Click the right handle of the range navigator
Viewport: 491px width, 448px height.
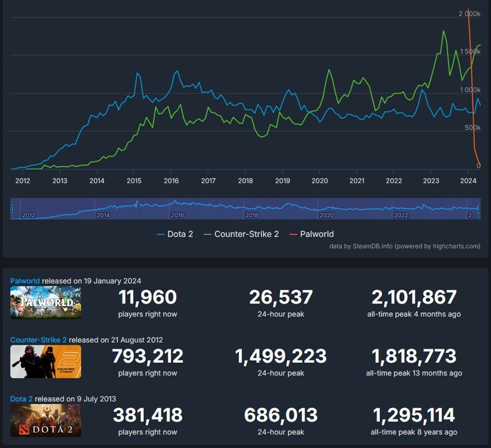point(480,209)
